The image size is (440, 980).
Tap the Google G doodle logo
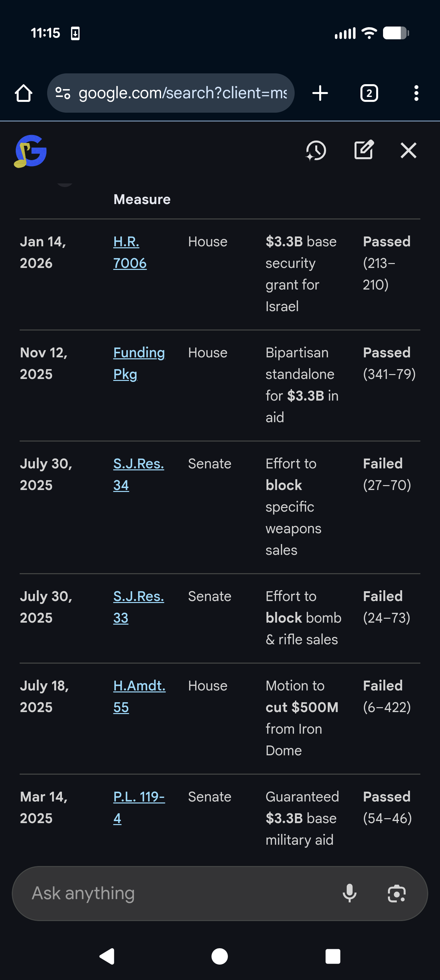(x=30, y=151)
